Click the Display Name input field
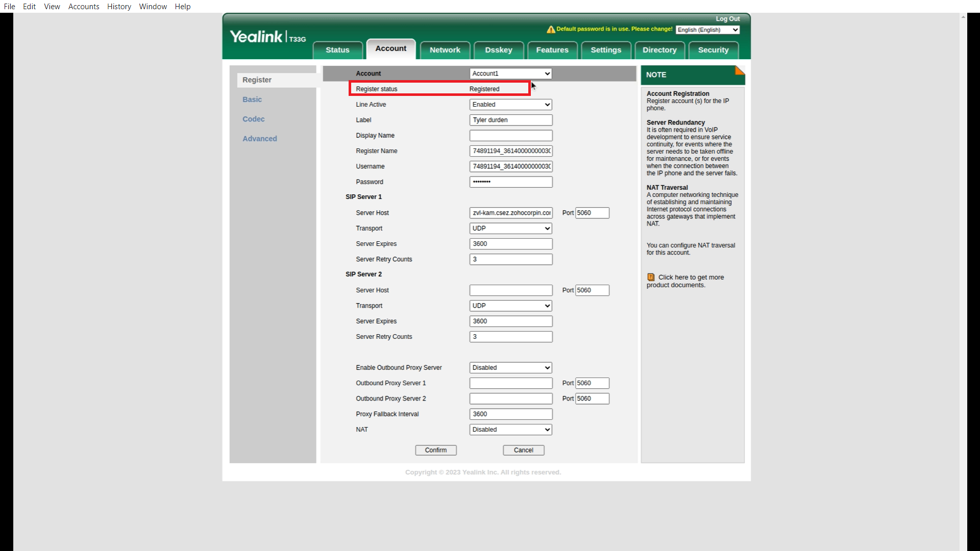The height and width of the screenshot is (551, 980). 510,136
